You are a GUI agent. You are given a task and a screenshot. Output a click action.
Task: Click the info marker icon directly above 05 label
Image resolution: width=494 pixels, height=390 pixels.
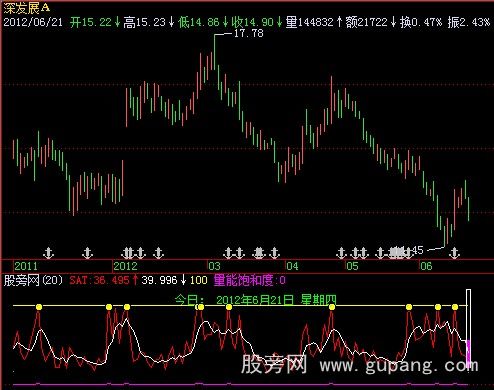coord(355,253)
